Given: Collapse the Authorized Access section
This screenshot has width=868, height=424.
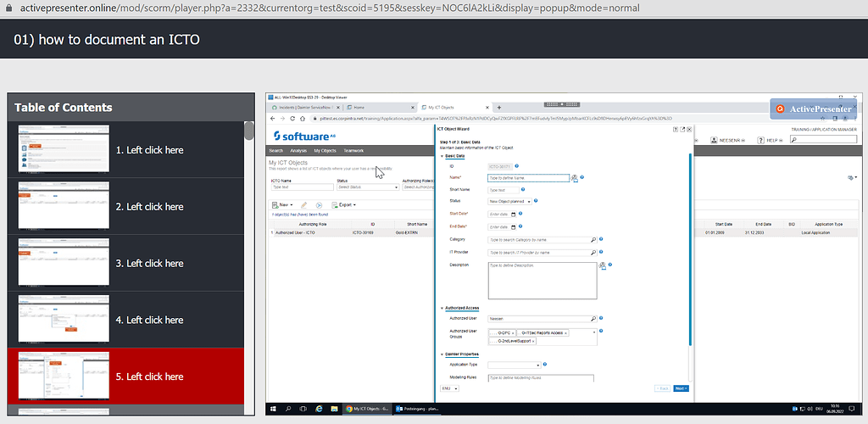Looking at the screenshot, I should pyautogui.click(x=442, y=308).
